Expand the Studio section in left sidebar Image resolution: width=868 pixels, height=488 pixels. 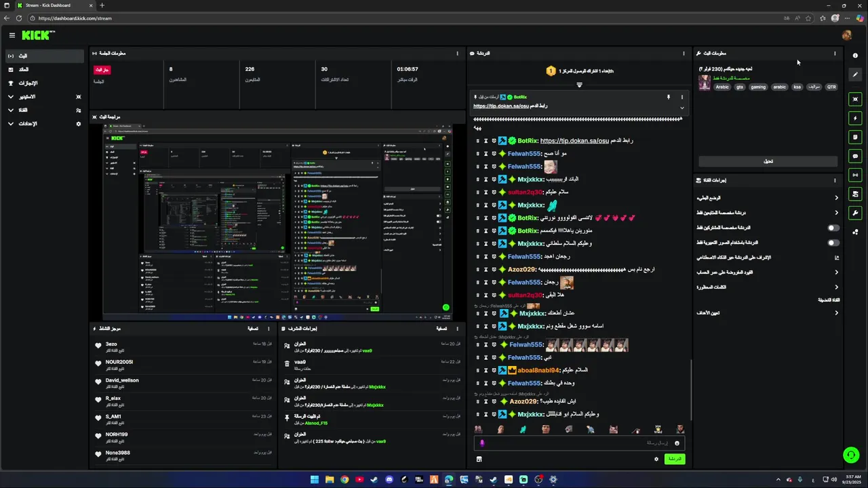tap(45, 96)
